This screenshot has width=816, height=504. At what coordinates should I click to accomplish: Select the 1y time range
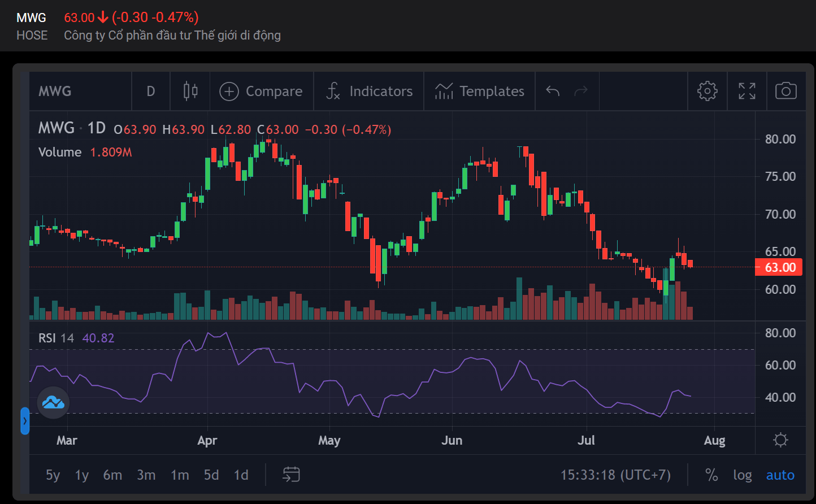click(82, 475)
